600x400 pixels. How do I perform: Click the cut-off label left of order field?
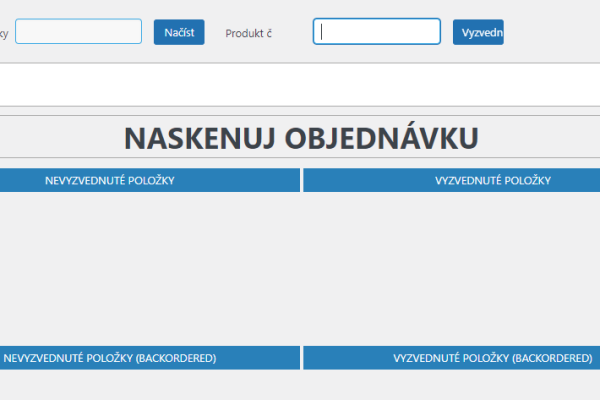pos(4,33)
